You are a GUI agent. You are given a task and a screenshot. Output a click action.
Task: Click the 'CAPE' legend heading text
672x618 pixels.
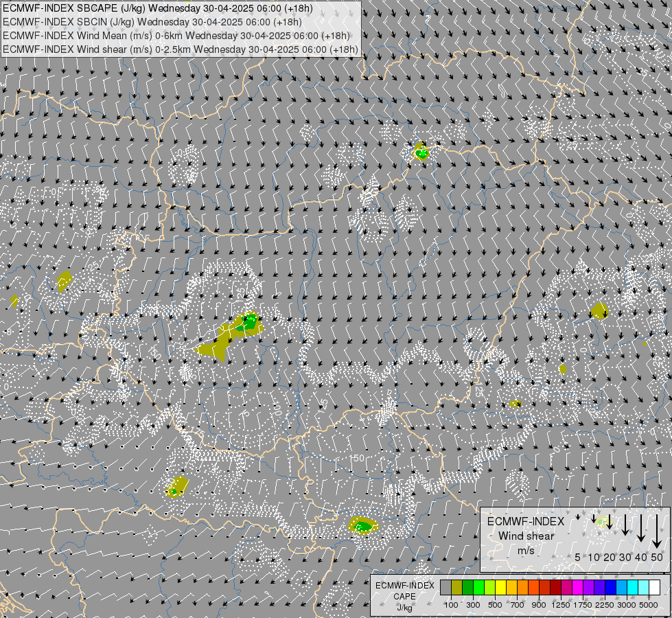(404, 597)
